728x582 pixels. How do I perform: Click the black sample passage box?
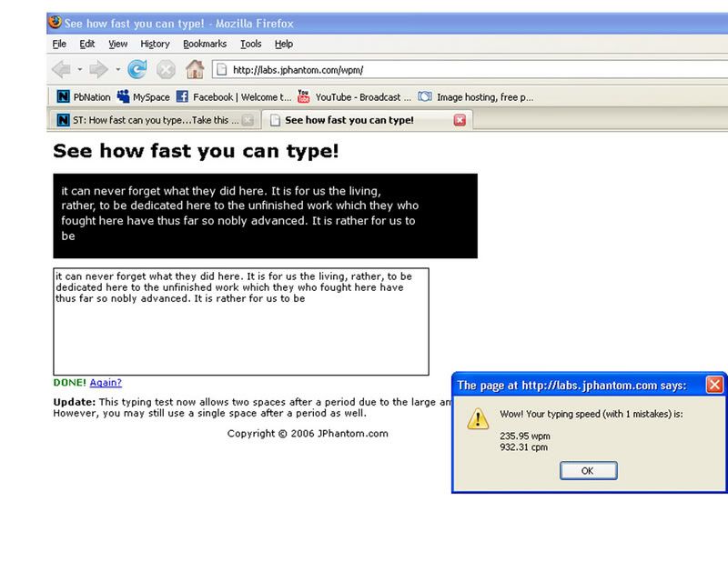click(x=265, y=216)
